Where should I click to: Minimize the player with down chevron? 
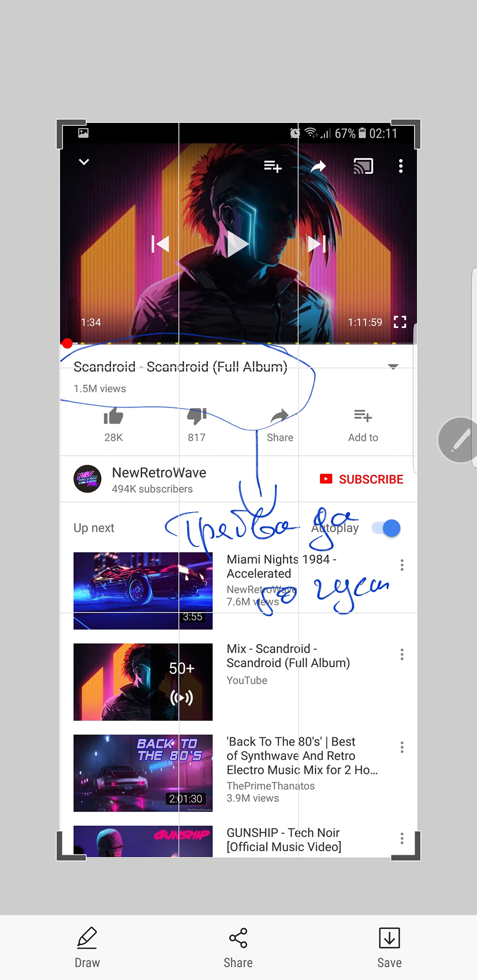(84, 162)
